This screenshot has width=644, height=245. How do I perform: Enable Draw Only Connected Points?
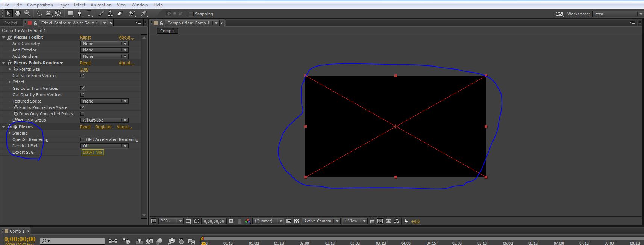point(83,114)
